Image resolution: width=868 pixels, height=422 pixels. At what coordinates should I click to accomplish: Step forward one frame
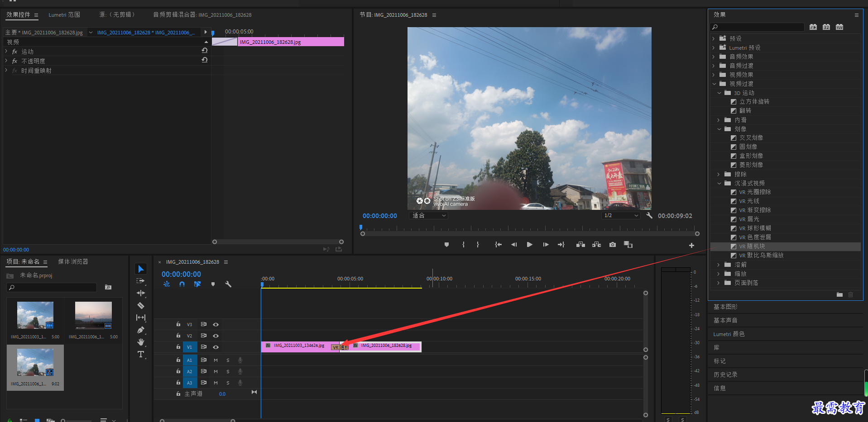click(x=546, y=245)
